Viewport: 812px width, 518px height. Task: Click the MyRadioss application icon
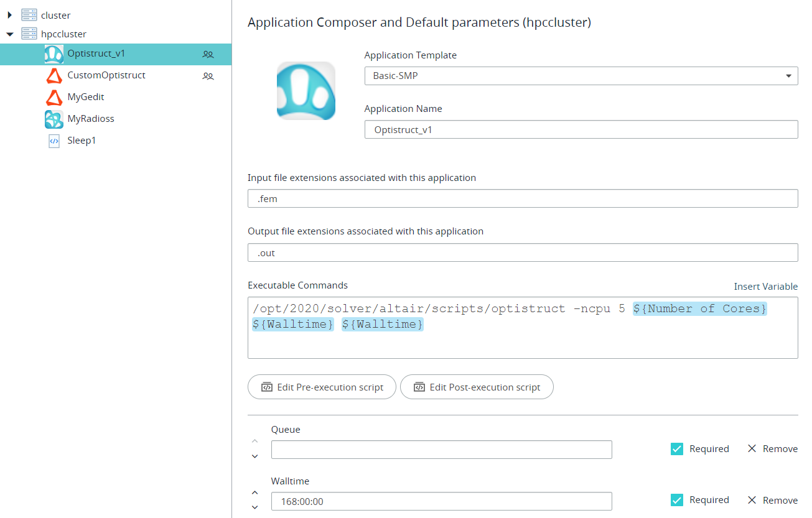click(x=54, y=119)
